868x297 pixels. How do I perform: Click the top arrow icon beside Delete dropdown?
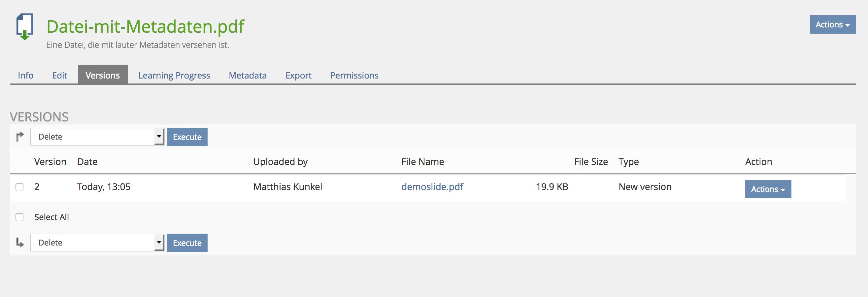pos(20,136)
